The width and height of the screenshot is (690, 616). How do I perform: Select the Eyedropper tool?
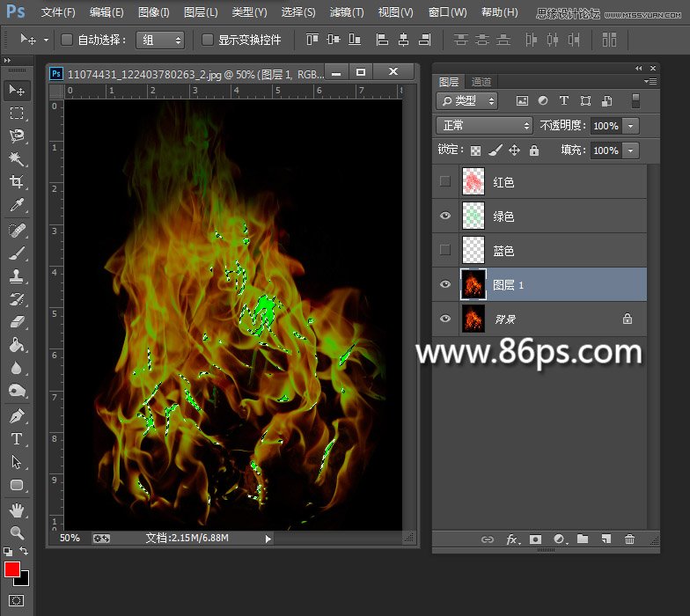point(16,206)
